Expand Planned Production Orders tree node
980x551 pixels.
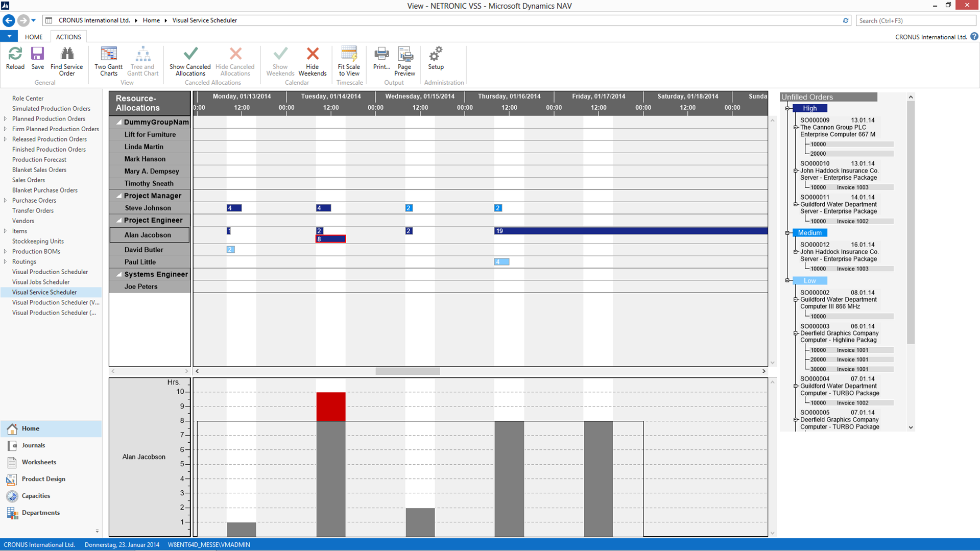click(5, 119)
